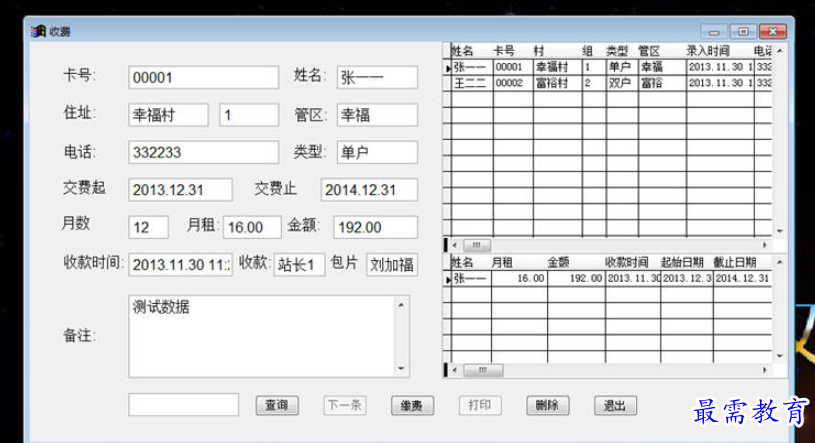
Task: Maximize the 收费 window
Action: click(x=743, y=32)
